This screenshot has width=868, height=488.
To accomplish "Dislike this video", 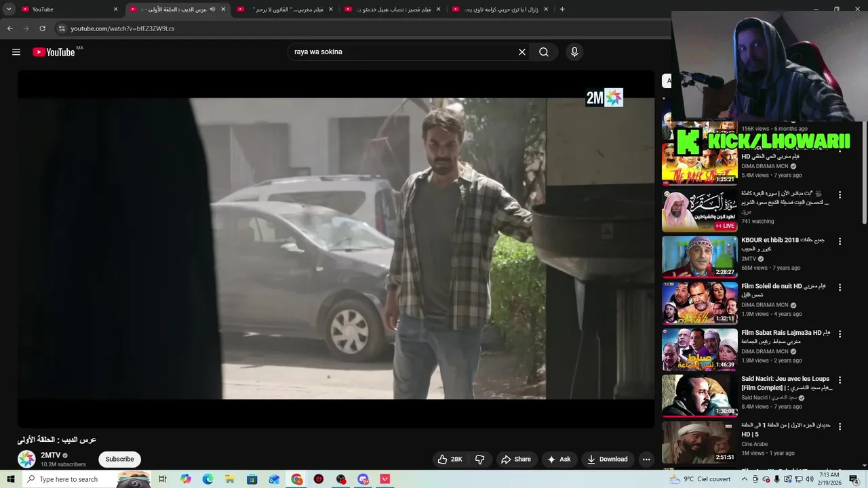I will coord(480,459).
